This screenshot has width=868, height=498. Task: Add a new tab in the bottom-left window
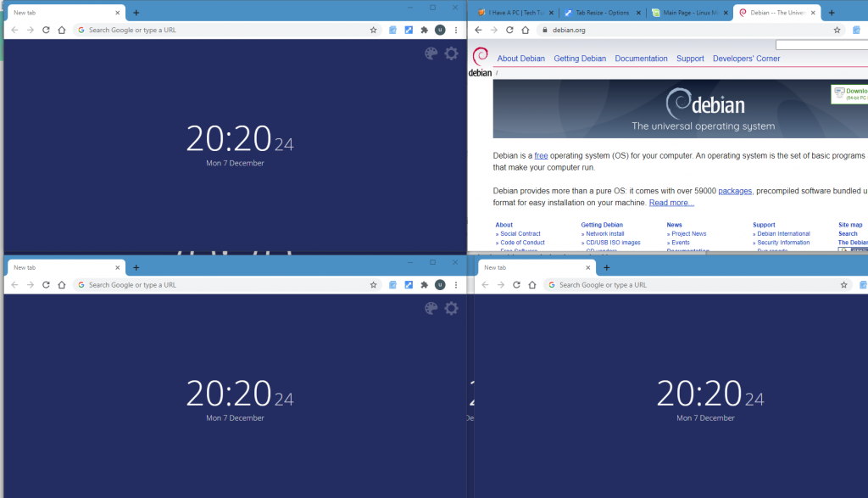[136, 267]
